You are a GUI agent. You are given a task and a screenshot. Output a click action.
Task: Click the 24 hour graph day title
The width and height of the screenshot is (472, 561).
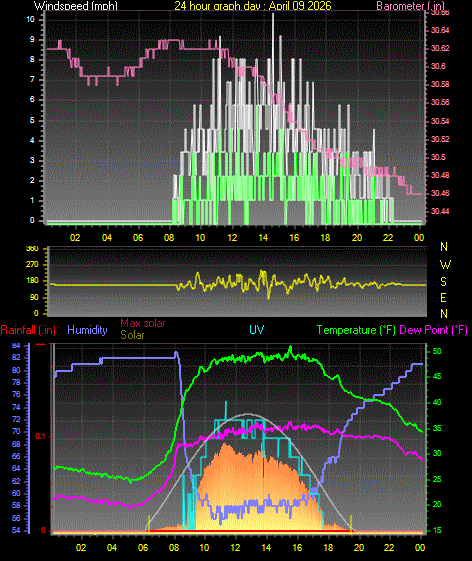(253, 5)
